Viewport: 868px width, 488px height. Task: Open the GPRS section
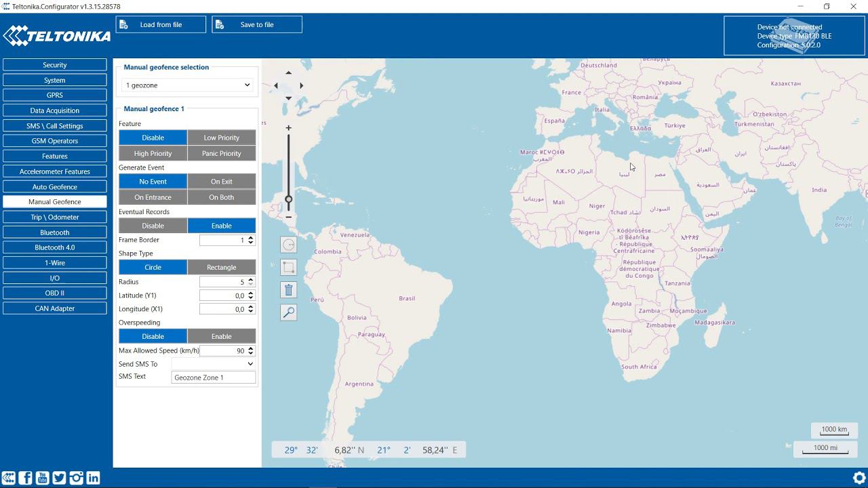pos(55,95)
